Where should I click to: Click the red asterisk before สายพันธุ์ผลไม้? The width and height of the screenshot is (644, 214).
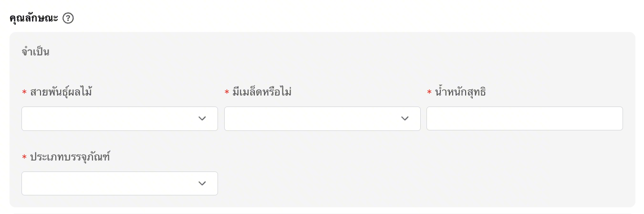(x=24, y=93)
